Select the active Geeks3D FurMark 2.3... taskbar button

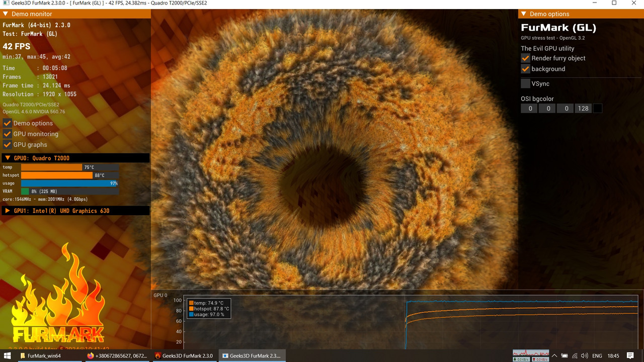(252, 355)
